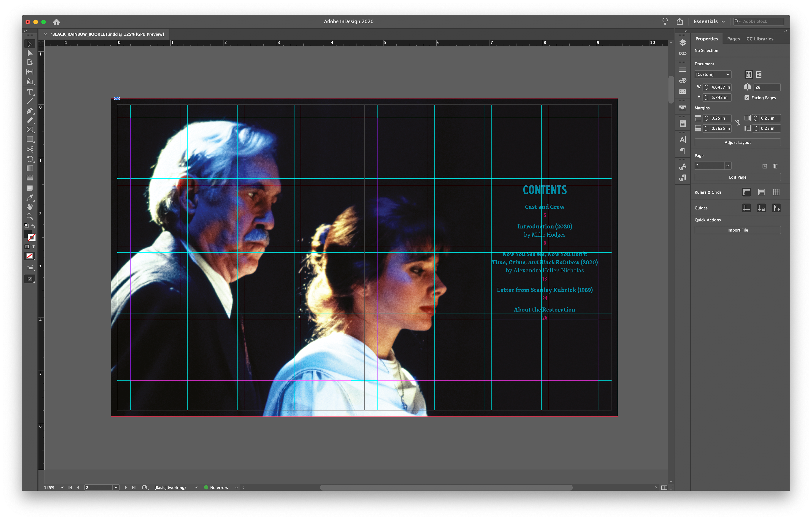Select the Gap tool

coord(30,72)
